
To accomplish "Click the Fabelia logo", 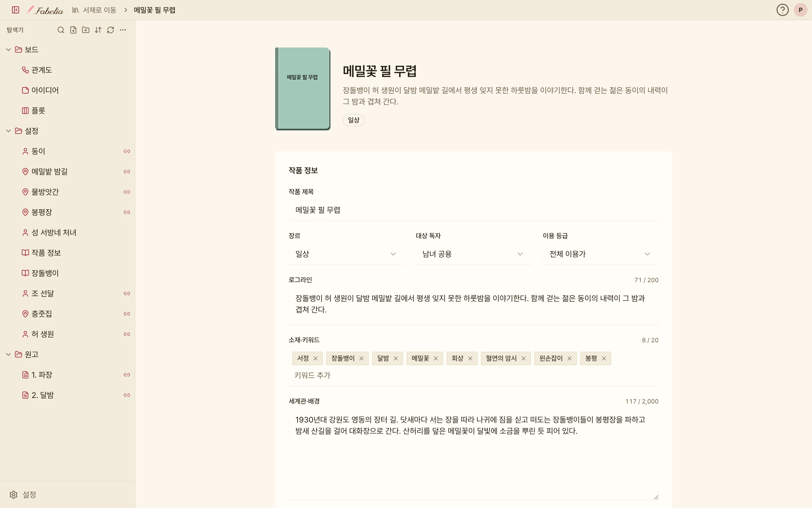I will (45, 10).
